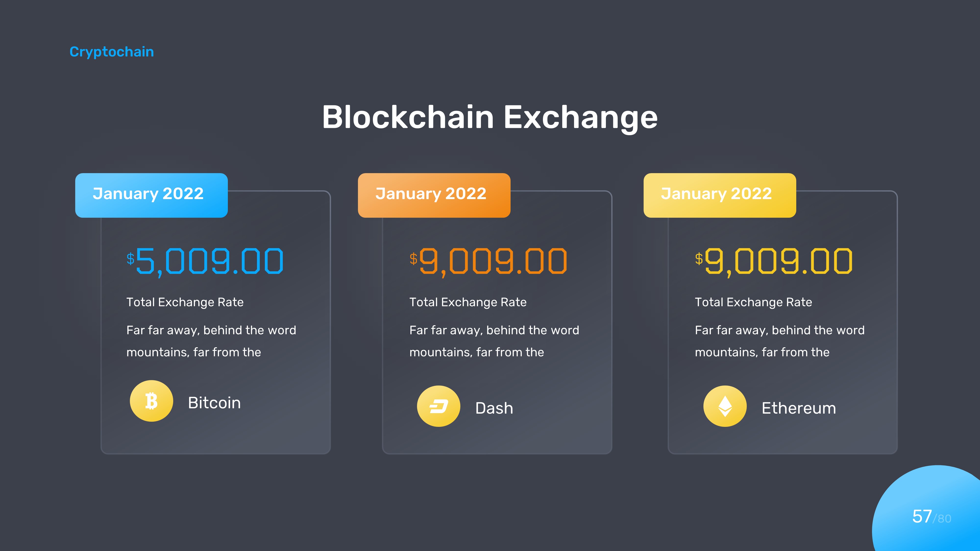This screenshot has height=551, width=980.
Task: Select the description paragraph in Ethereum card
Action: point(780,341)
